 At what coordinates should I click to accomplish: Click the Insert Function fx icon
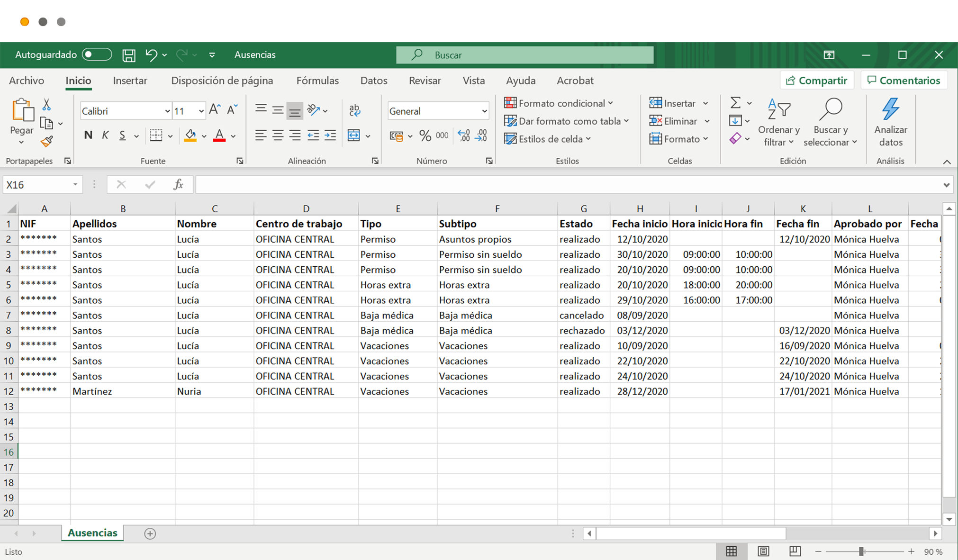click(x=179, y=184)
